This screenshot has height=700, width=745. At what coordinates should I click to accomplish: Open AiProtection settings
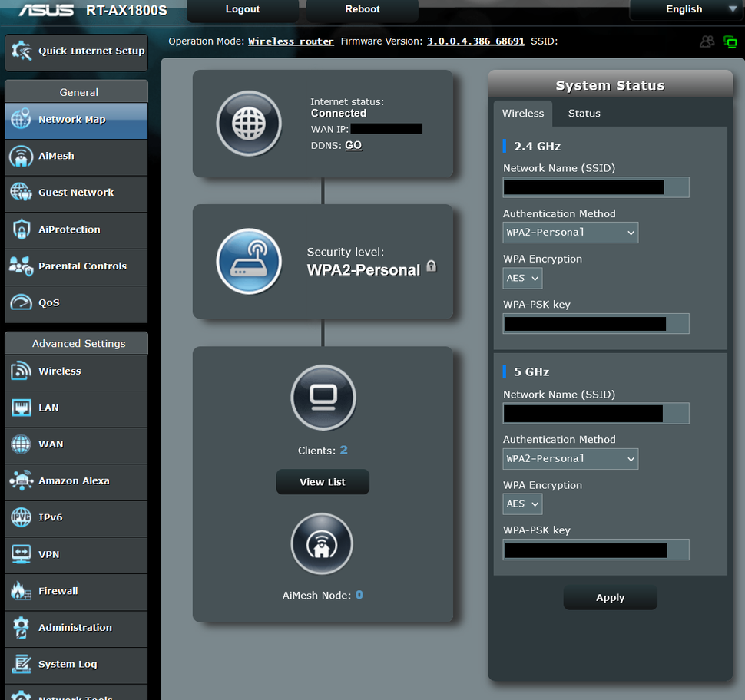tap(76, 230)
